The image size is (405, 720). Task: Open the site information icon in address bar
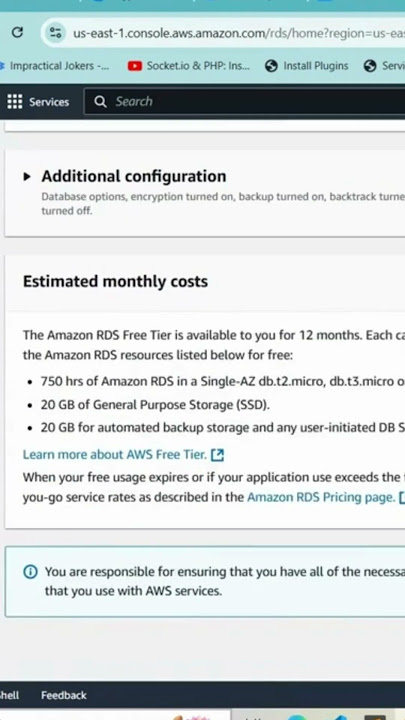[x=56, y=33]
